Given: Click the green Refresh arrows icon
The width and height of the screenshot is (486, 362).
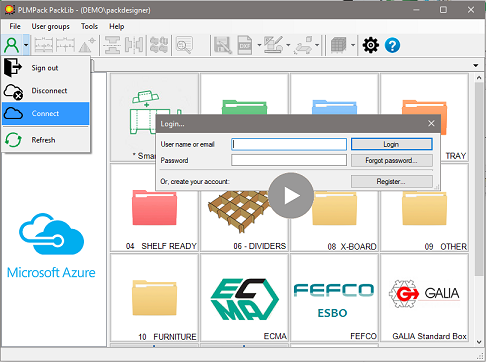Looking at the screenshot, I should click(13, 140).
